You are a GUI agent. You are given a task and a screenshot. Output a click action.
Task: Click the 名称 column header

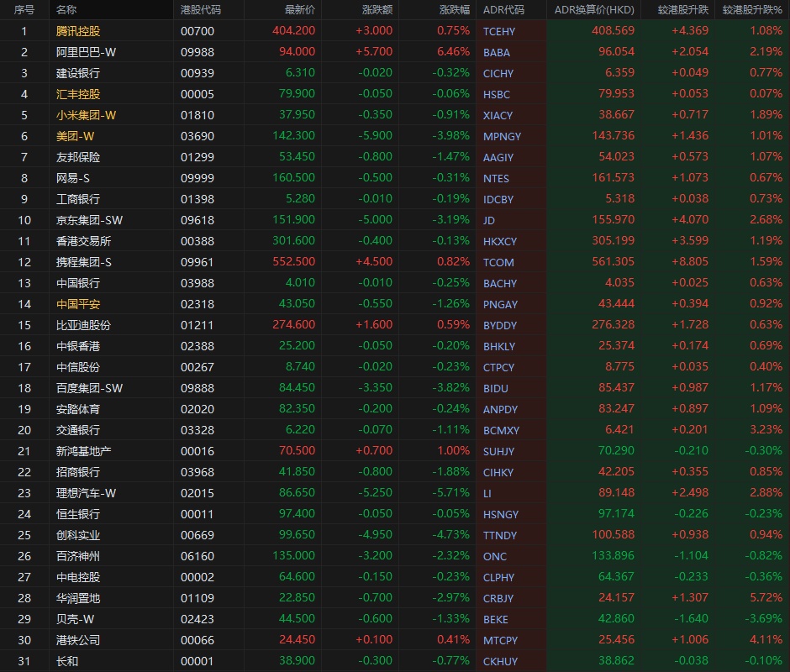pyautogui.click(x=66, y=9)
